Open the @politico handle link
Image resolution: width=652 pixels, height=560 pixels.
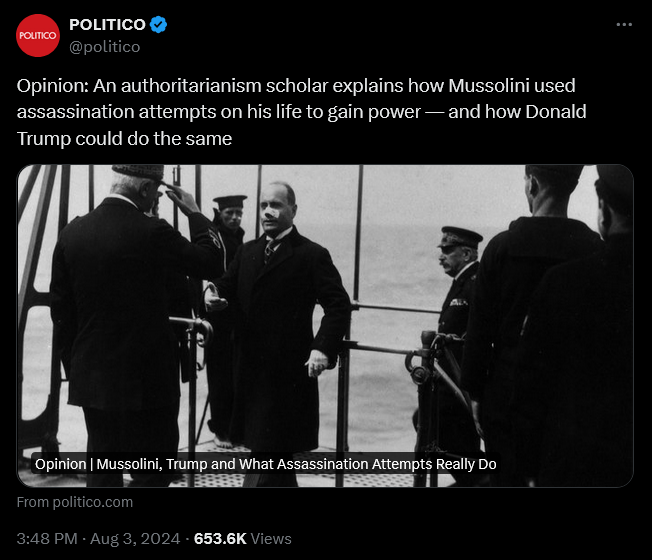pos(104,47)
